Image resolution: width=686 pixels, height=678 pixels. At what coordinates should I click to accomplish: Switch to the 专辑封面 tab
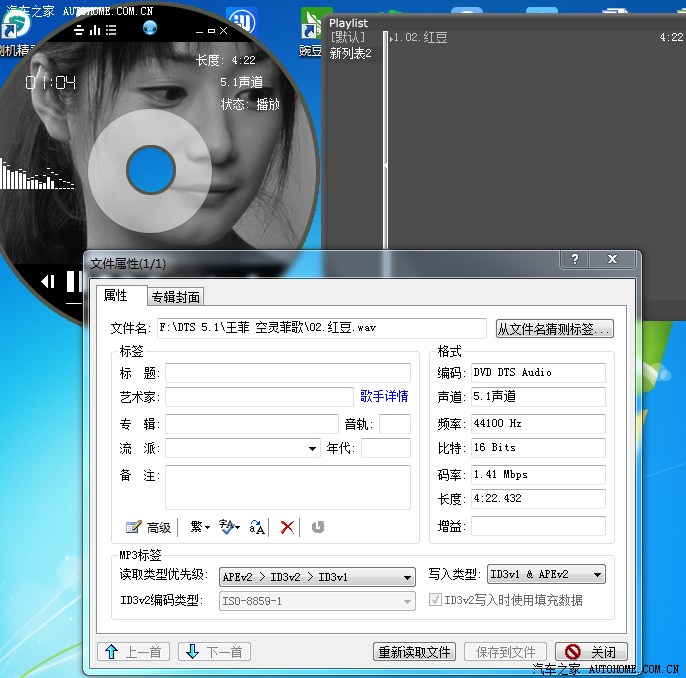pyautogui.click(x=176, y=297)
